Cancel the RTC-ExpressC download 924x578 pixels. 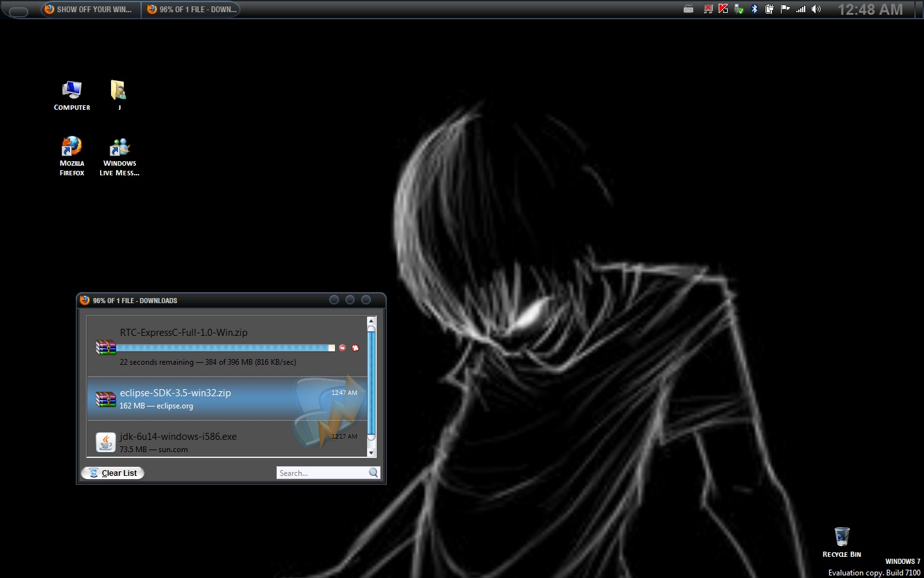tap(355, 348)
